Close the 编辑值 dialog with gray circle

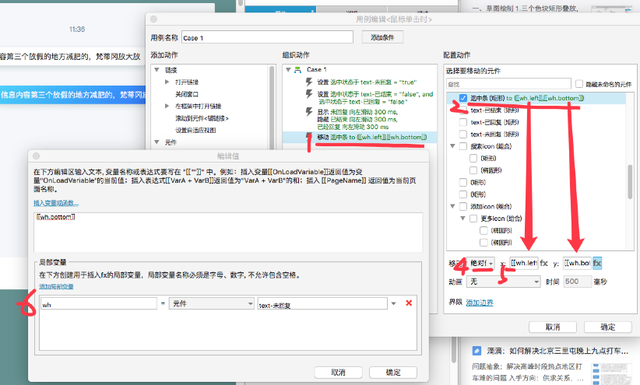point(36,156)
